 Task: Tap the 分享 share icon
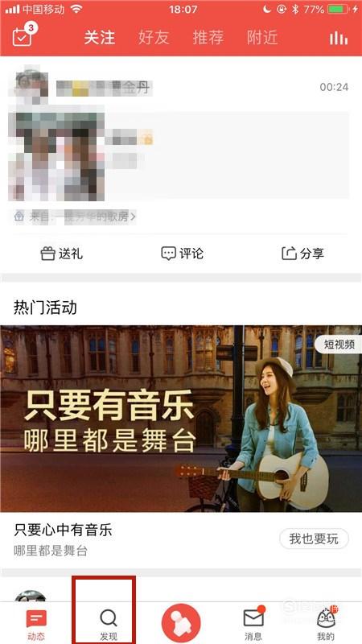coord(289,254)
